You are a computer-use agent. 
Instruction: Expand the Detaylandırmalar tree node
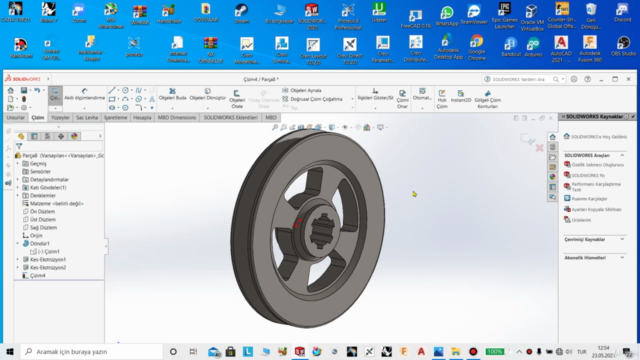[18, 180]
